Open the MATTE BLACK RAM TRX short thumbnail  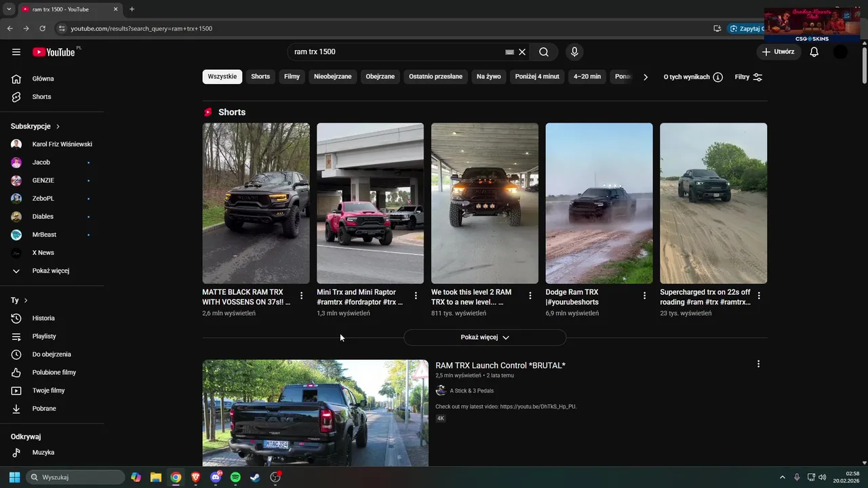[x=256, y=203]
